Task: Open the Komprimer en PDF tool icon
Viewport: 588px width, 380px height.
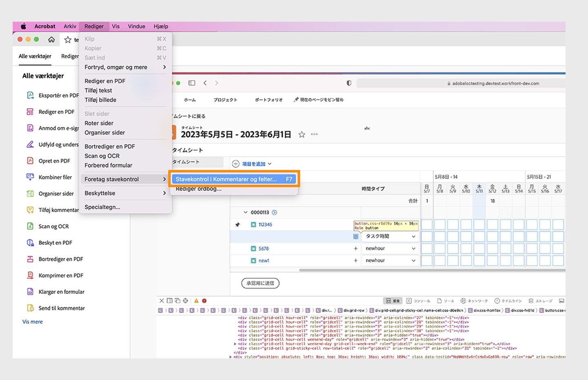Action: click(30, 275)
